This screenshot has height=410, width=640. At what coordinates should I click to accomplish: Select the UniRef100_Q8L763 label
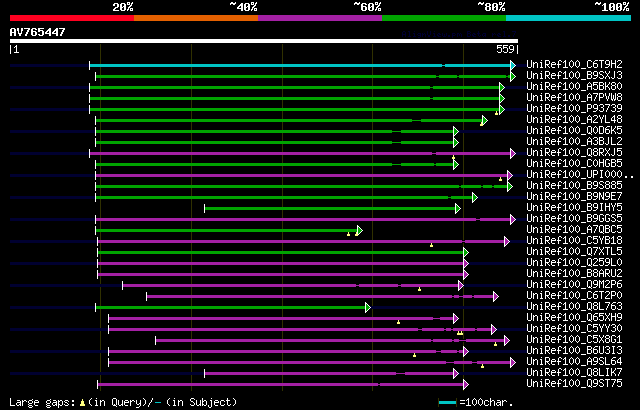pos(574,306)
